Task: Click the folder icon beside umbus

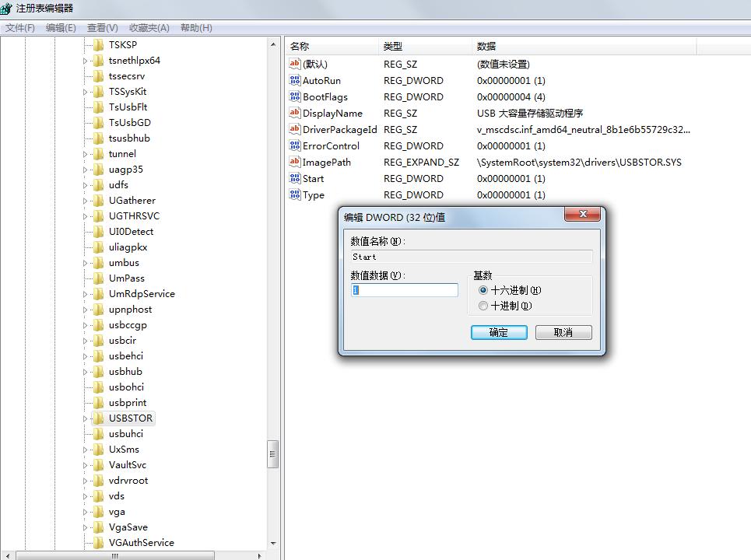Action: pyautogui.click(x=99, y=263)
